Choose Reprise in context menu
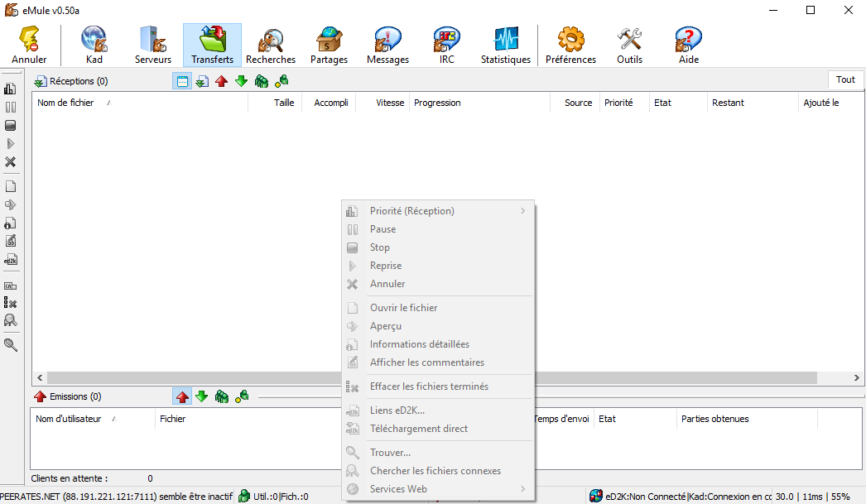Screen dimensions: 866x504 click(x=438, y=266)
